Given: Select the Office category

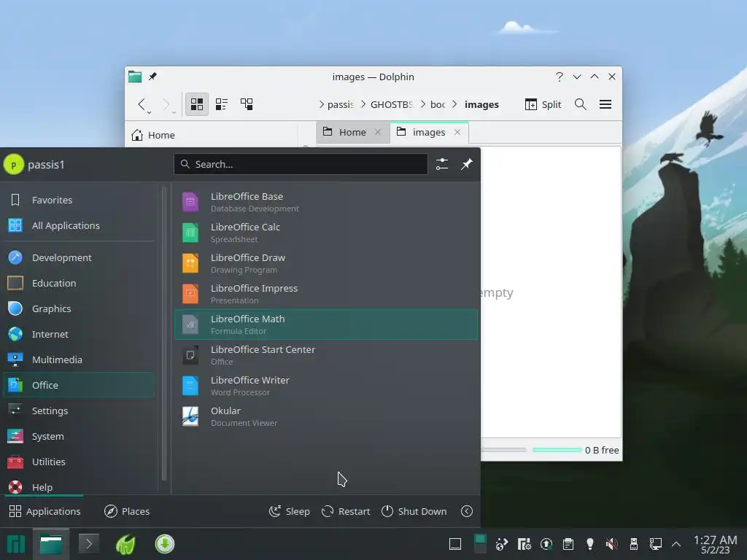Looking at the screenshot, I should [x=79, y=385].
